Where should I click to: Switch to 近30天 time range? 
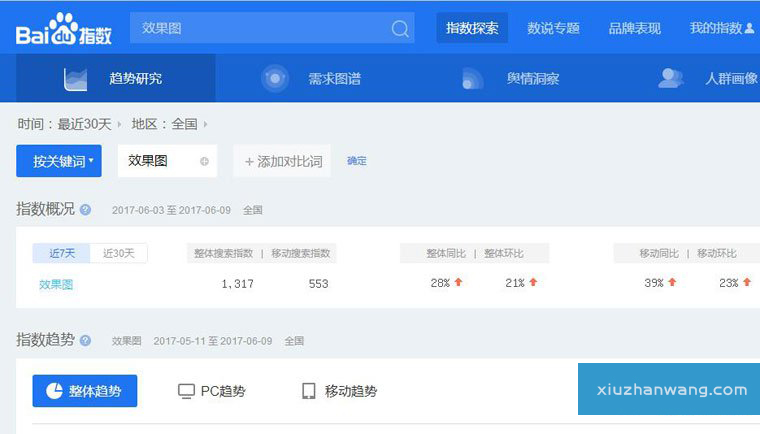coord(119,254)
